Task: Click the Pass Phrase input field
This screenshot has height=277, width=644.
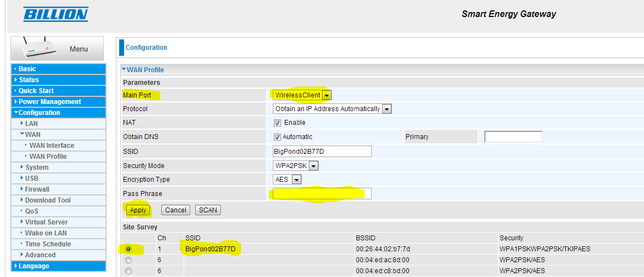Action: (322, 193)
